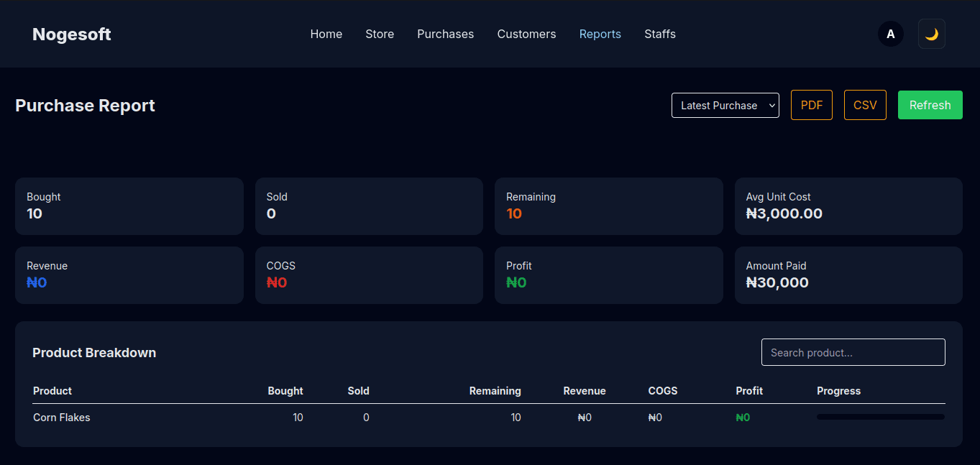Go to the Staffs page
The image size is (980, 465).
tap(659, 34)
